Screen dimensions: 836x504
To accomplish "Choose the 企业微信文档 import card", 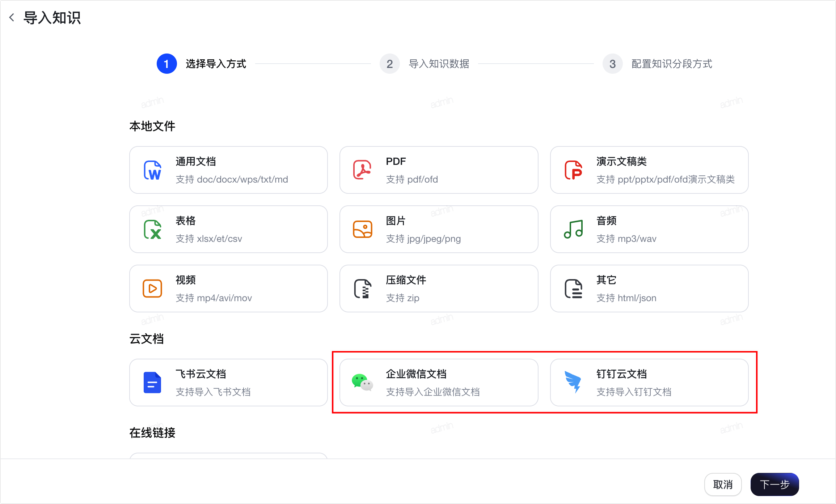I will click(439, 383).
